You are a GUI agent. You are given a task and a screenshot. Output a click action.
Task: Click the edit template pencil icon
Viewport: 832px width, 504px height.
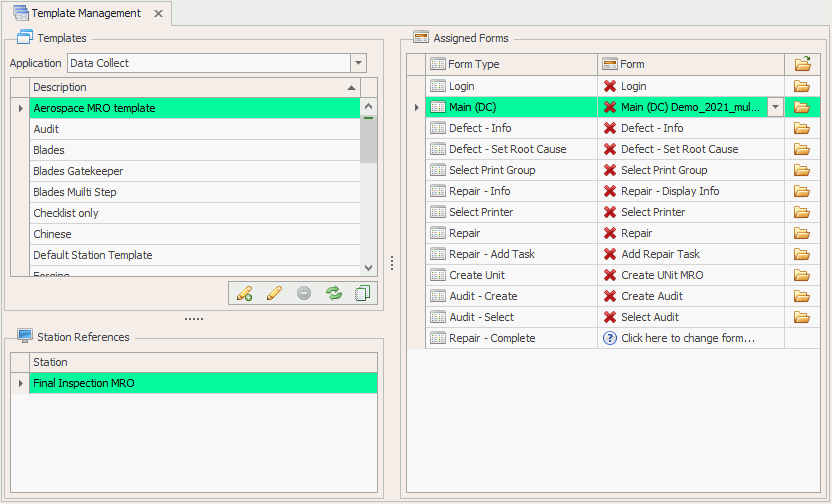(x=274, y=293)
